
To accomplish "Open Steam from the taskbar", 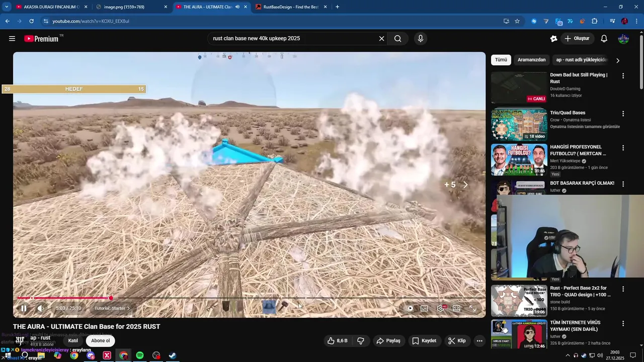I will (172, 355).
